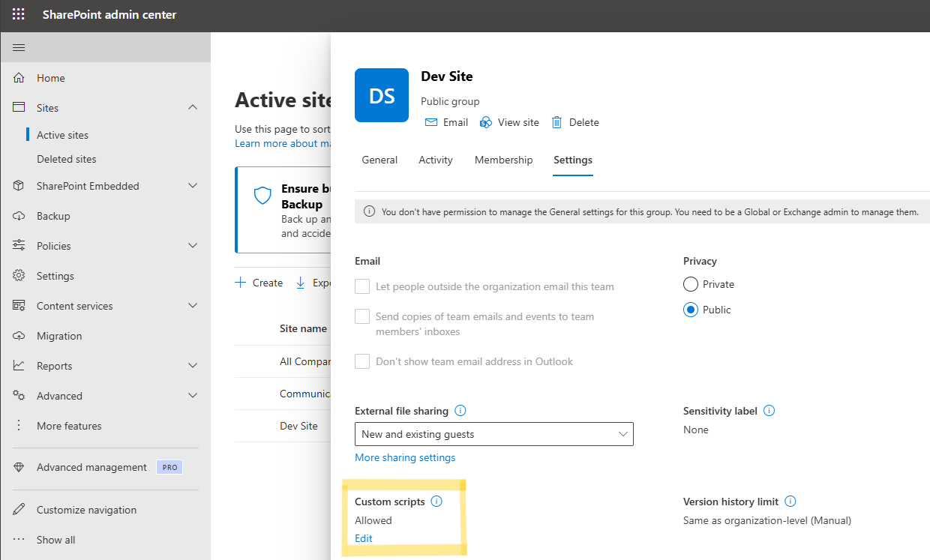Image resolution: width=930 pixels, height=560 pixels.
Task: Click the shield icon in Backup banner
Action: click(262, 196)
